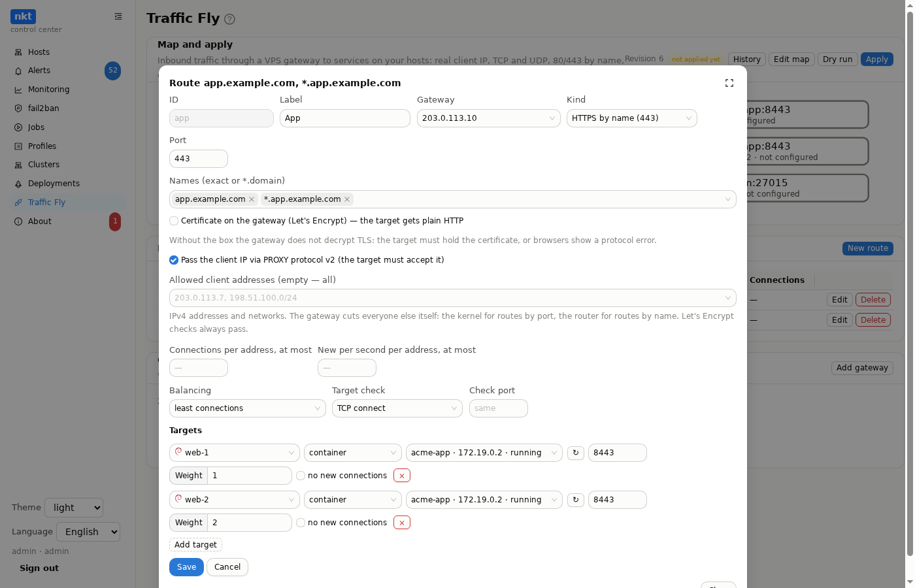The height and width of the screenshot is (588, 915).
Task: Check no new connections for web-1
Action: (301, 476)
